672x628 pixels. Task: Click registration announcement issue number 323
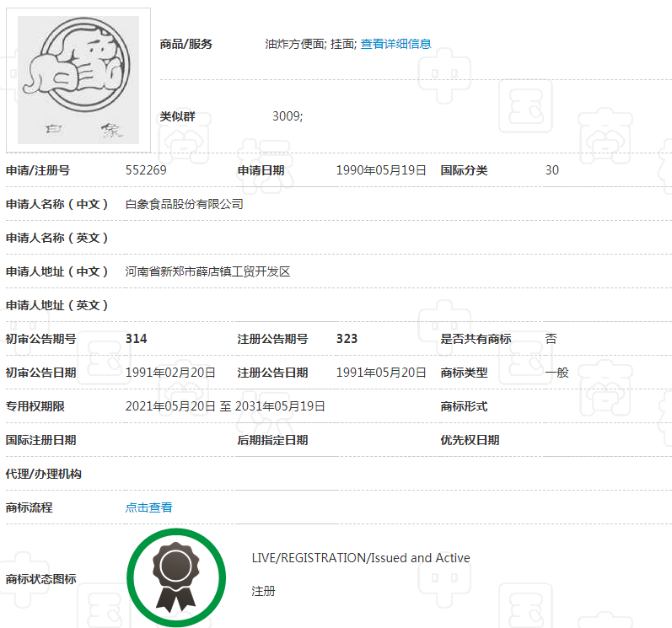point(347,339)
